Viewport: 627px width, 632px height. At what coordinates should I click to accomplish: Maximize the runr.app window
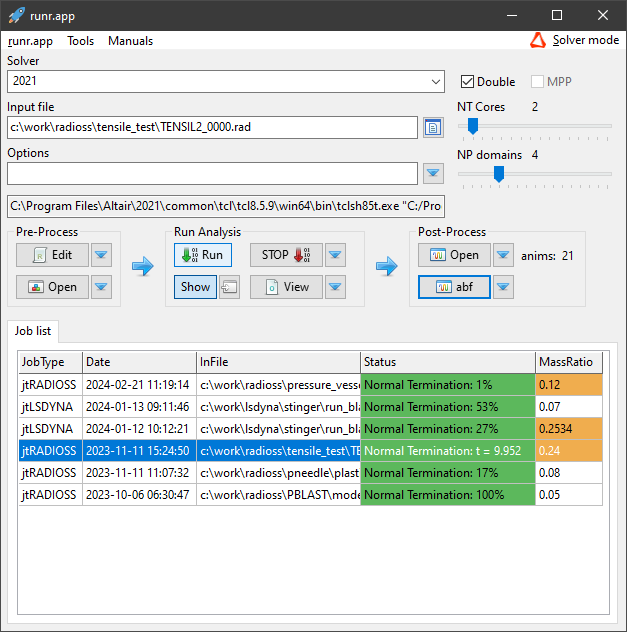coord(557,15)
